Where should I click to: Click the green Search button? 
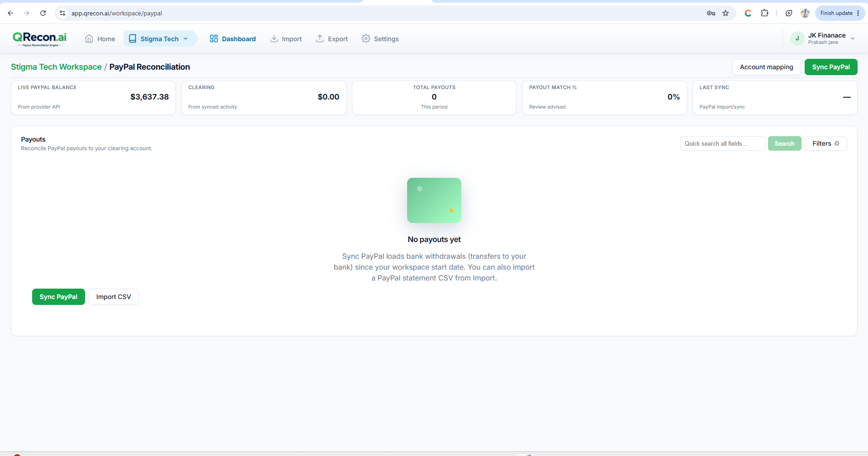(x=784, y=143)
